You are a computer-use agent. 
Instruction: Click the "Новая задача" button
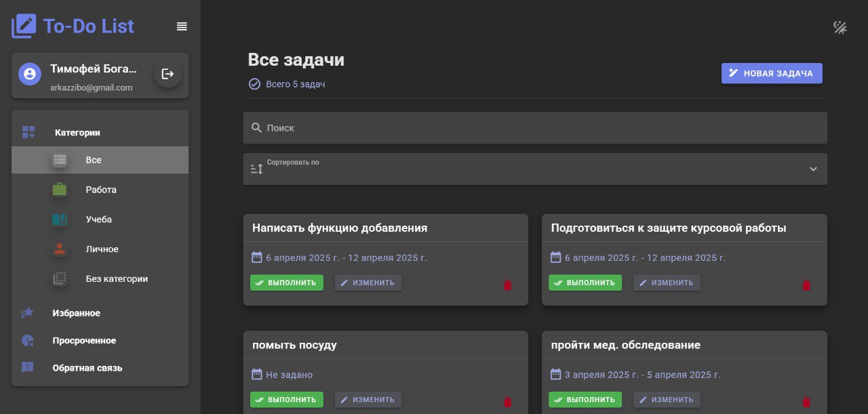click(x=772, y=73)
